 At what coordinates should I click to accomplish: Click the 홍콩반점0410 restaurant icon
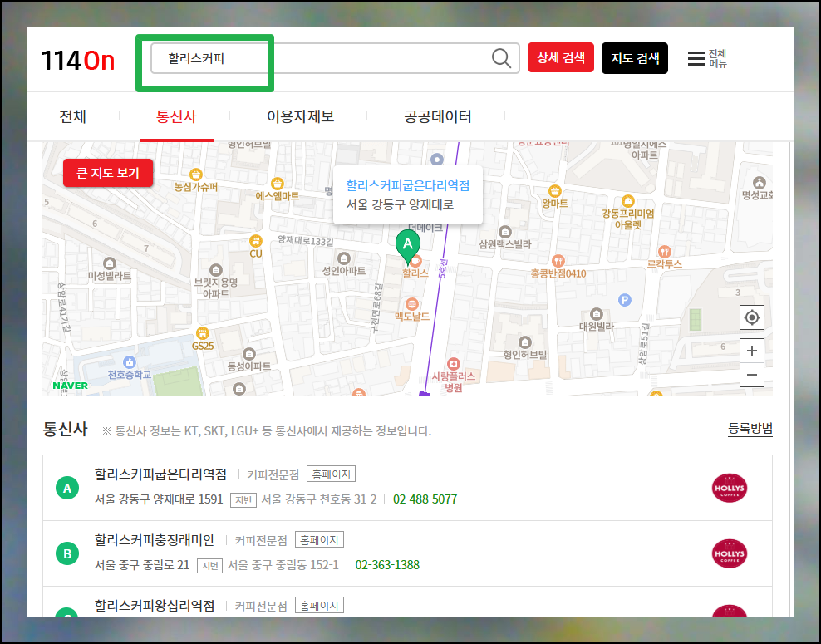(558, 261)
